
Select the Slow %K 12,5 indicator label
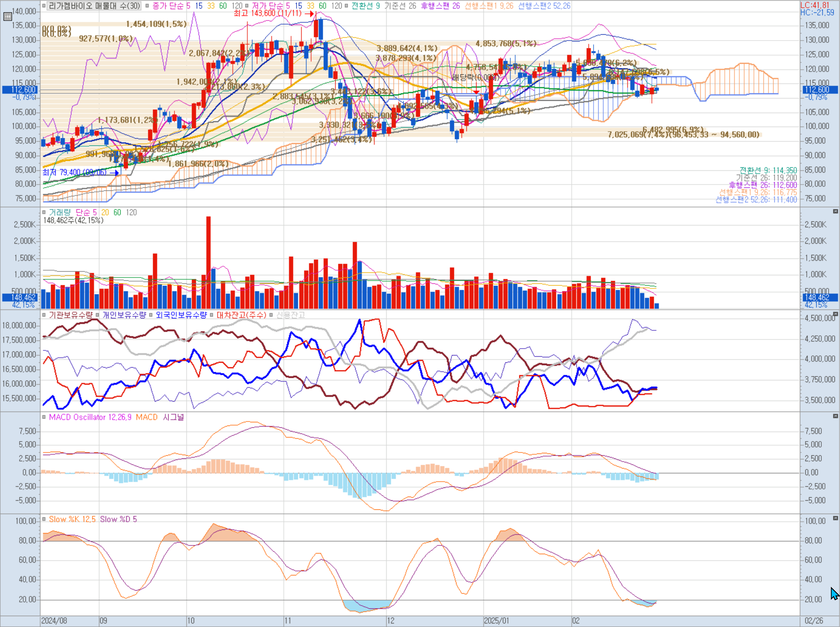click(x=72, y=519)
